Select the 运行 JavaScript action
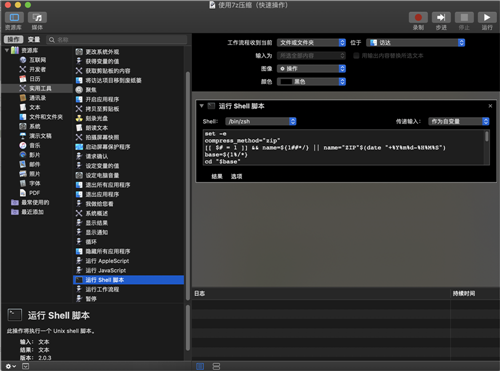 pyautogui.click(x=101, y=270)
